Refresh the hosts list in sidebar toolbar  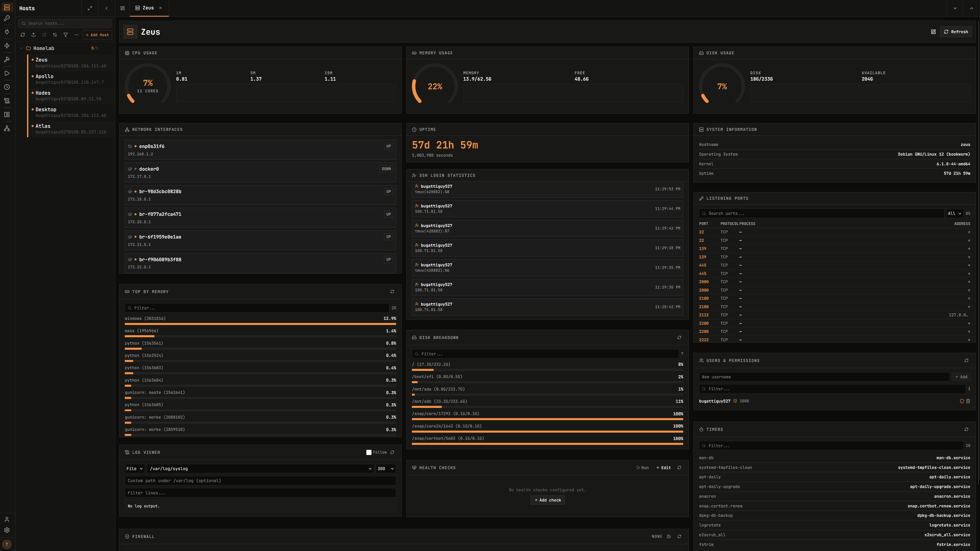coord(23,35)
